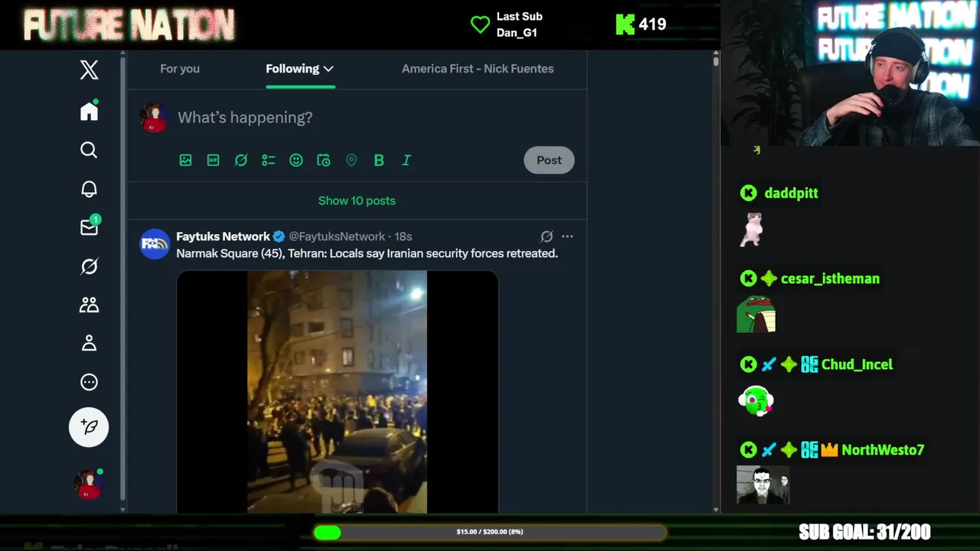Toggle italic text formatting
Viewport: 980px width, 551px height.
(407, 160)
